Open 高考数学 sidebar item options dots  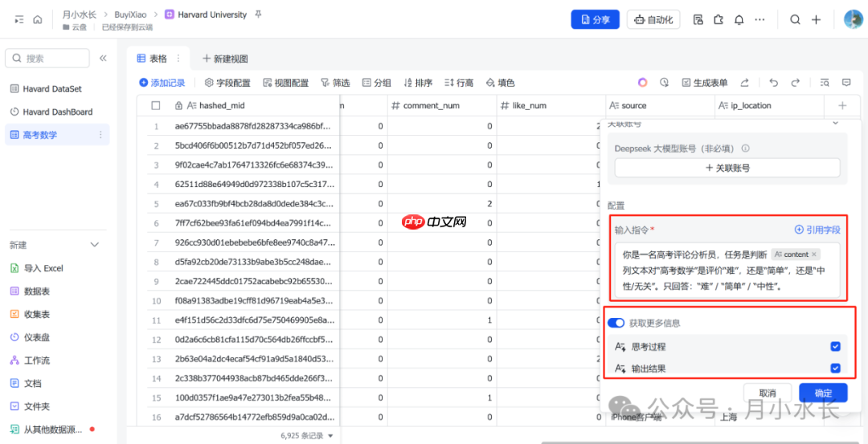coord(100,134)
